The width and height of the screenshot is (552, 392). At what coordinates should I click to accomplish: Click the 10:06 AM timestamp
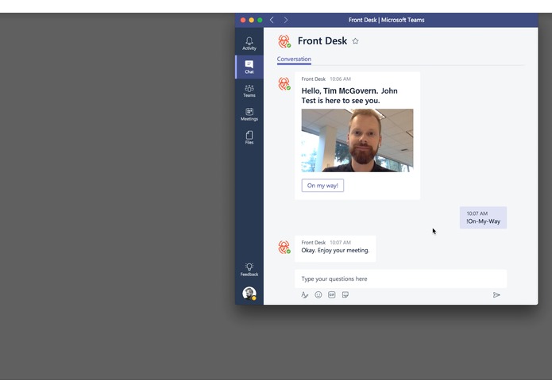(340, 79)
